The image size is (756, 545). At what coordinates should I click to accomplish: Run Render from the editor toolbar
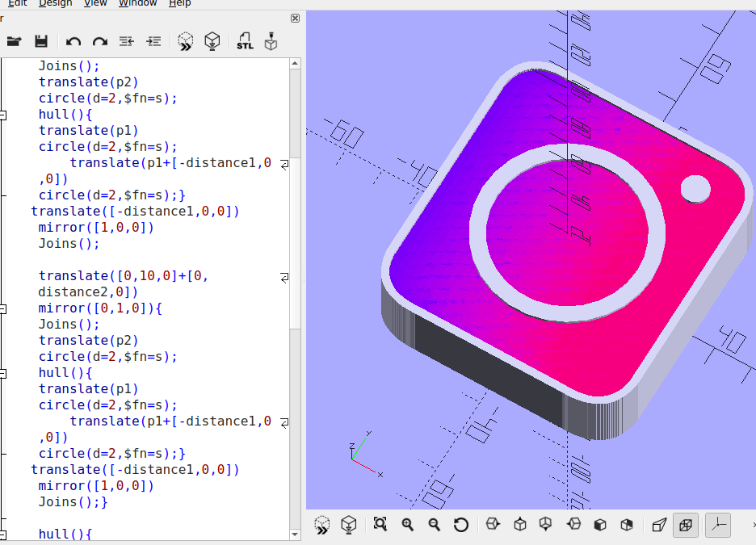click(212, 41)
